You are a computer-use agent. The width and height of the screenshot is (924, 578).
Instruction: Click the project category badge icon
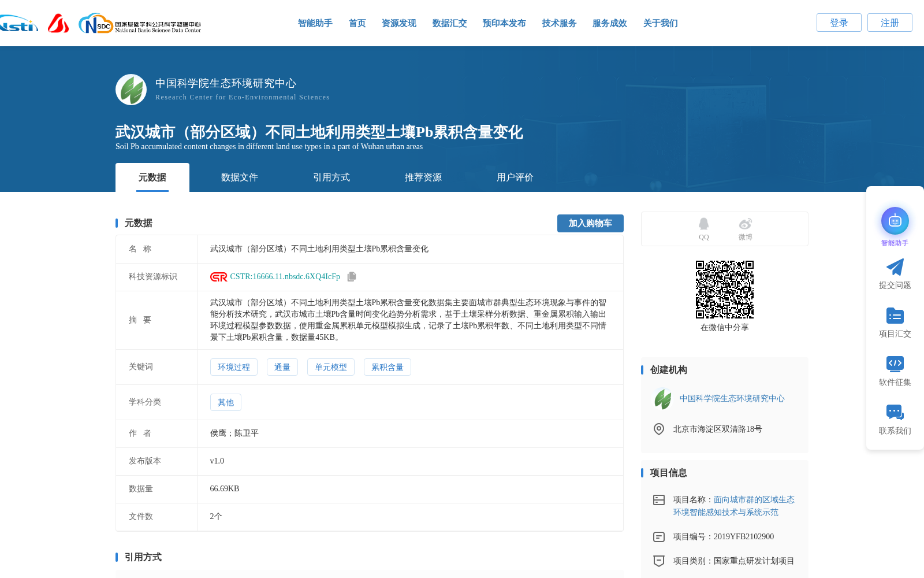click(x=659, y=561)
